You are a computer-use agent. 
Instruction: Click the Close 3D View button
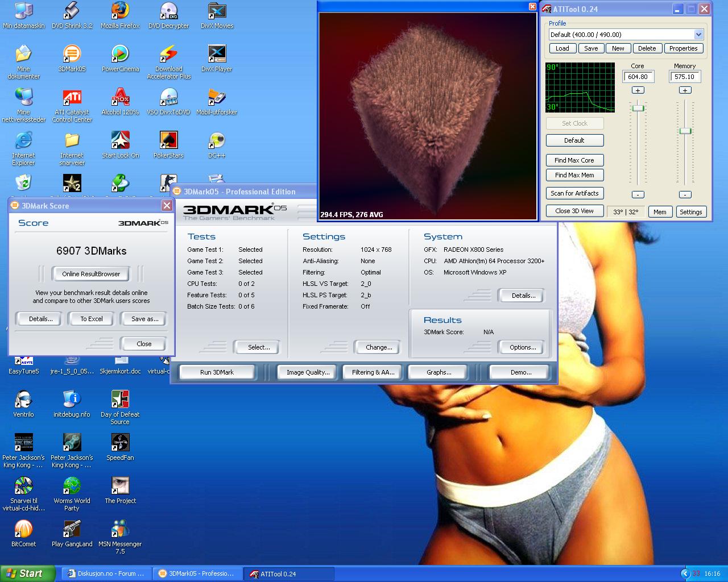574,211
